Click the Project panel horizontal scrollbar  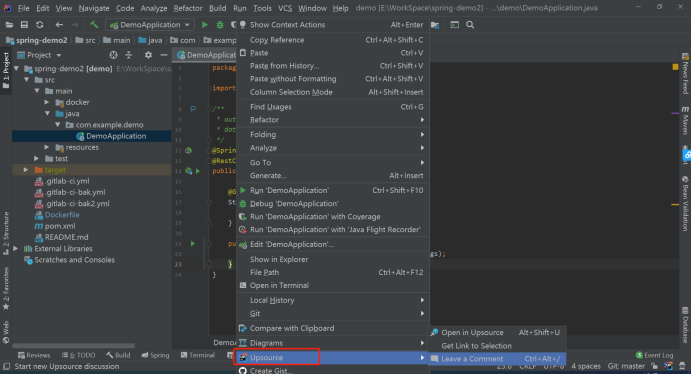pyautogui.click(x=73, y=346)
